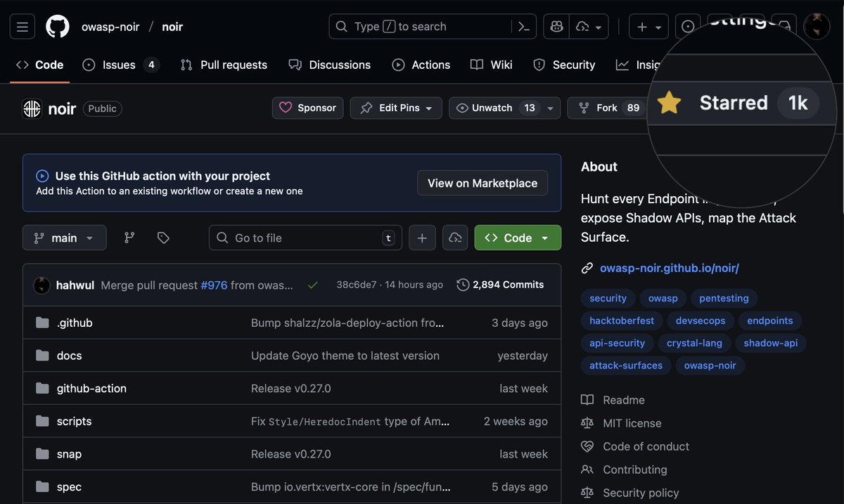Click the Unwatch button
This screenshot has width=844, height=504.
pyautogui.click(x=495, y=108)
